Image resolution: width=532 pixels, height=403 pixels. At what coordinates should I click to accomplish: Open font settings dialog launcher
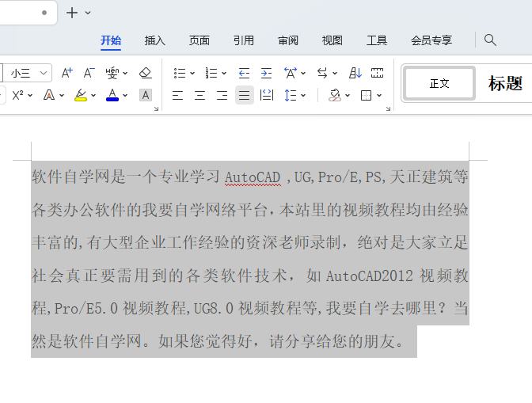pos(156,108)
